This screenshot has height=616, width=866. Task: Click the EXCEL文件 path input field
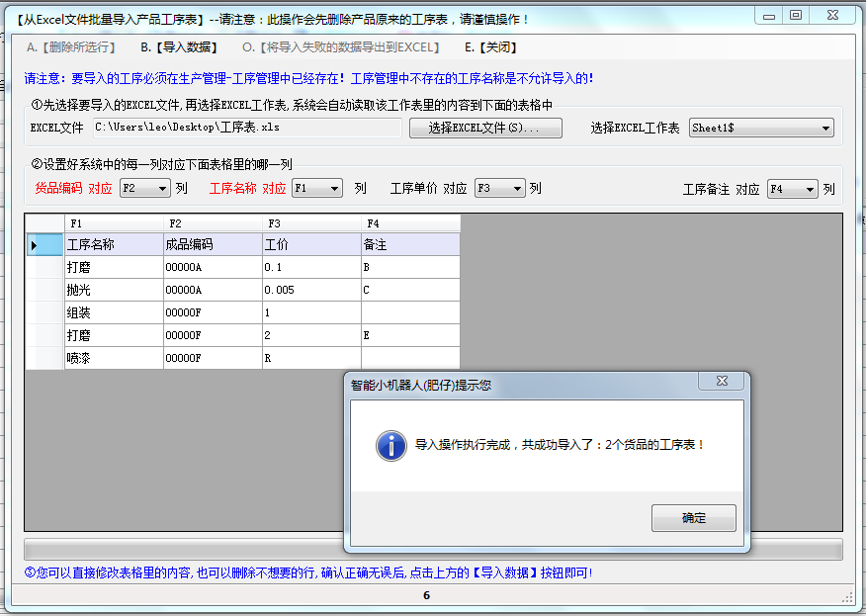click(x=247, y=129)
